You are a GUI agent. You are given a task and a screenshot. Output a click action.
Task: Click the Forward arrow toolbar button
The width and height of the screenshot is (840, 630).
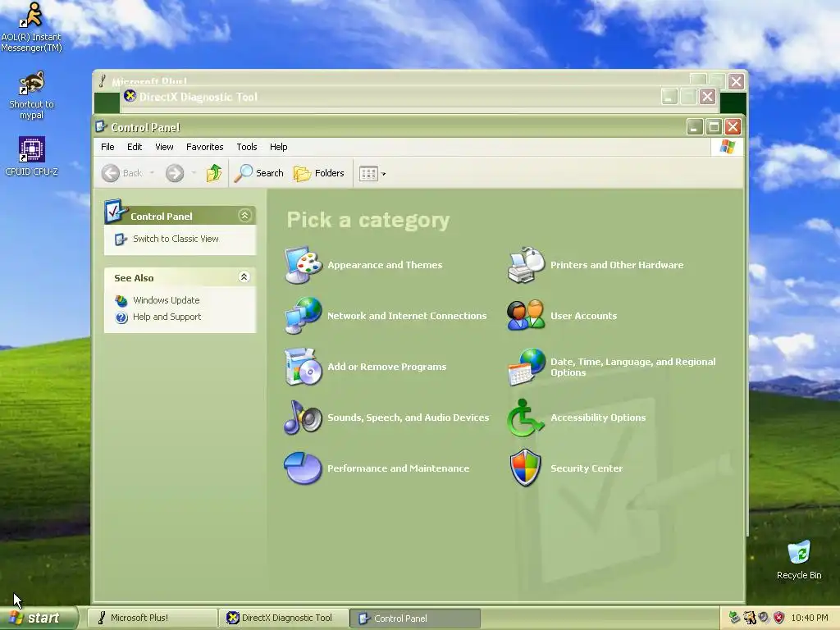tap(175, 173)
